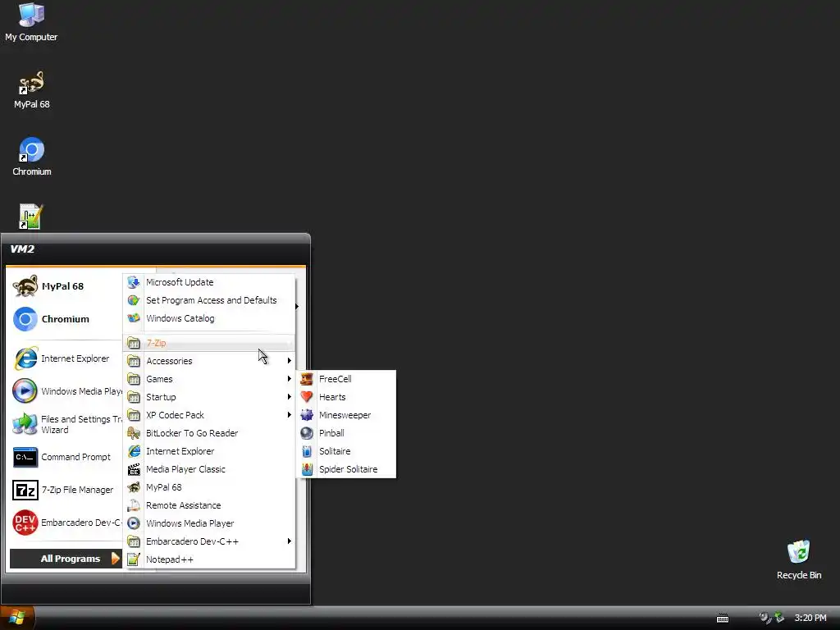Click Microsoft Update in All Programs

(x=209, y=282)
